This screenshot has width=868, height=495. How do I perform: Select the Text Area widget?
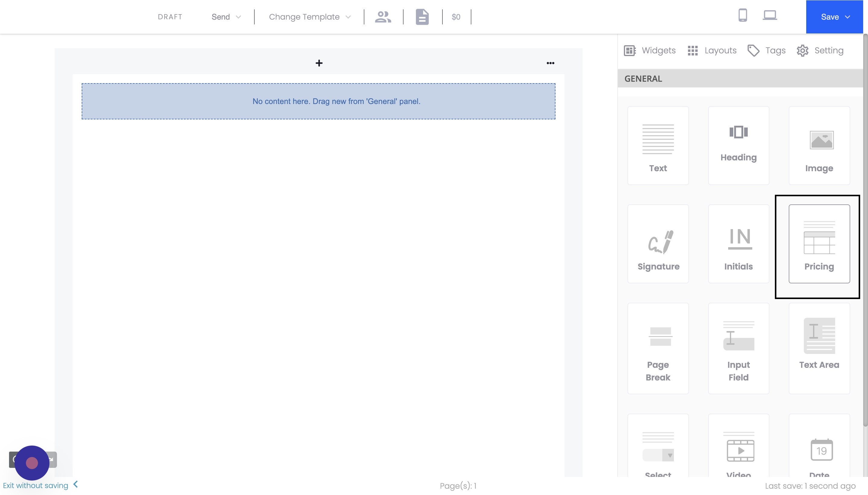coord(819,348)
